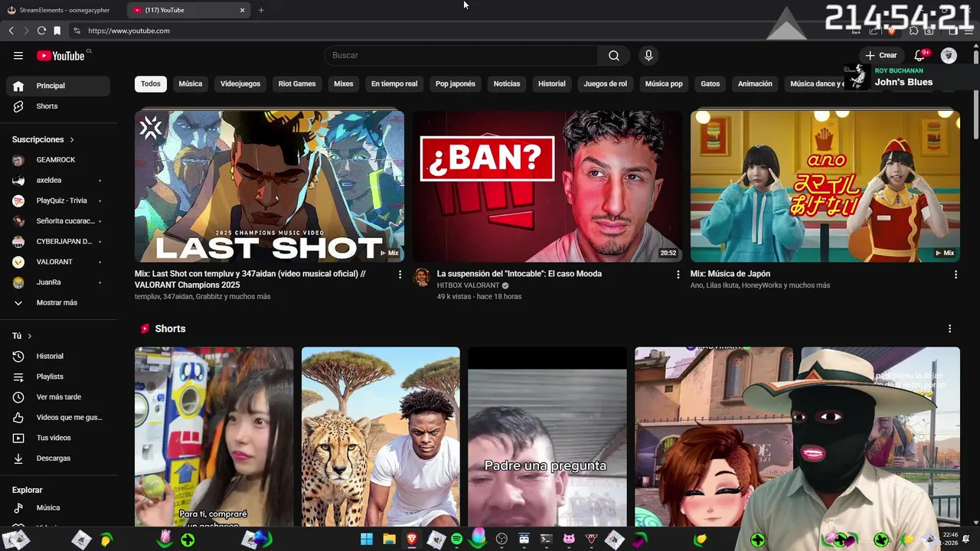Open the account avatar menu

949,55
